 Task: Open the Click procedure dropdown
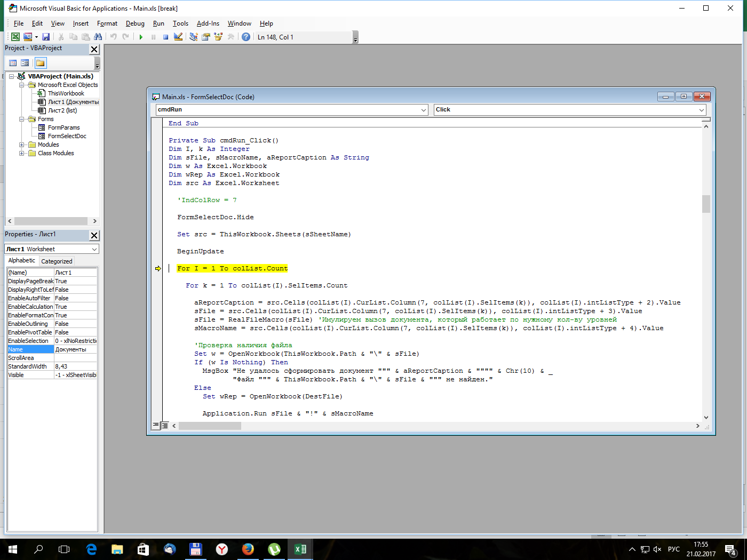point(702,110)
